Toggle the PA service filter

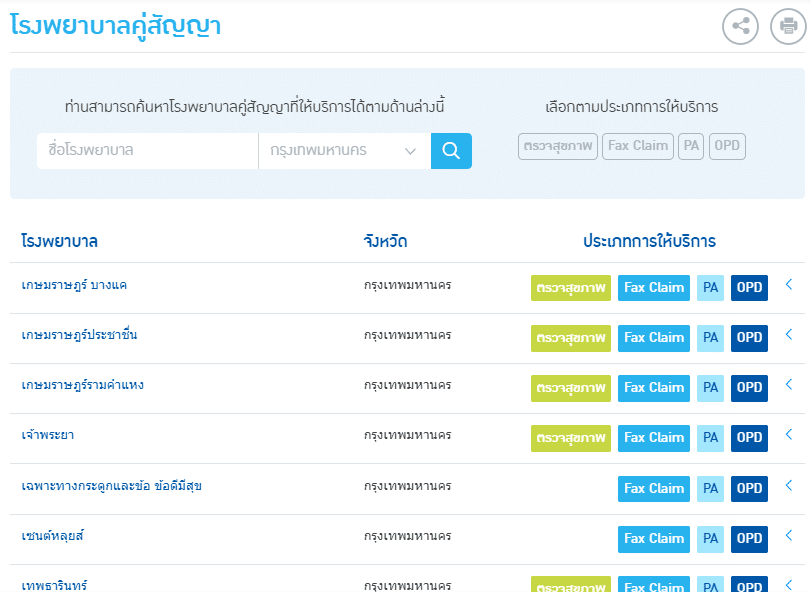pyautogui.click(x=691, y=146)
